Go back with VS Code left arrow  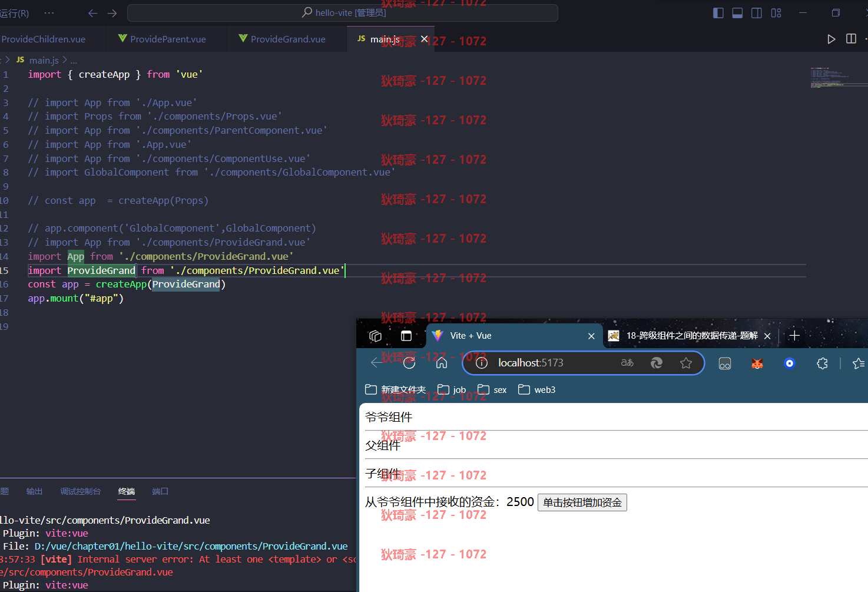click(92, 13)
